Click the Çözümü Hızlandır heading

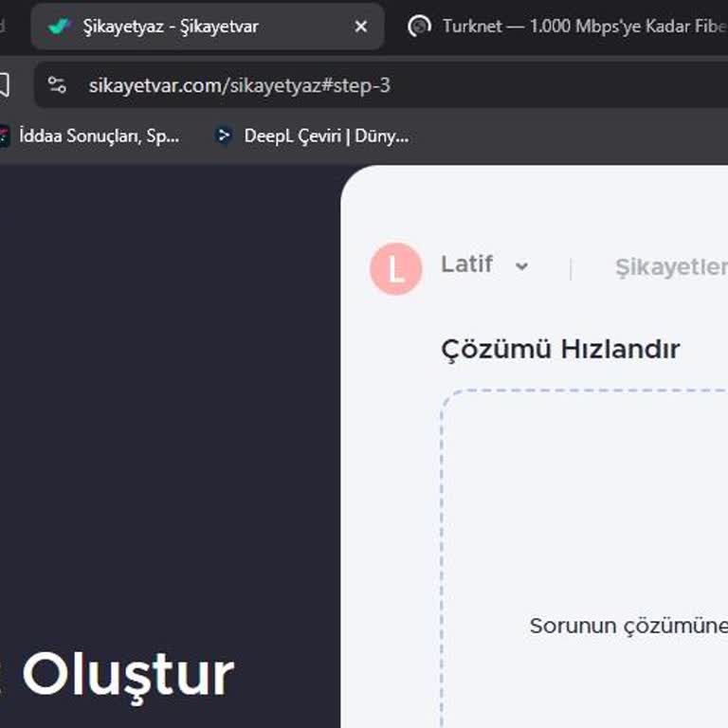tap(560, 349)
